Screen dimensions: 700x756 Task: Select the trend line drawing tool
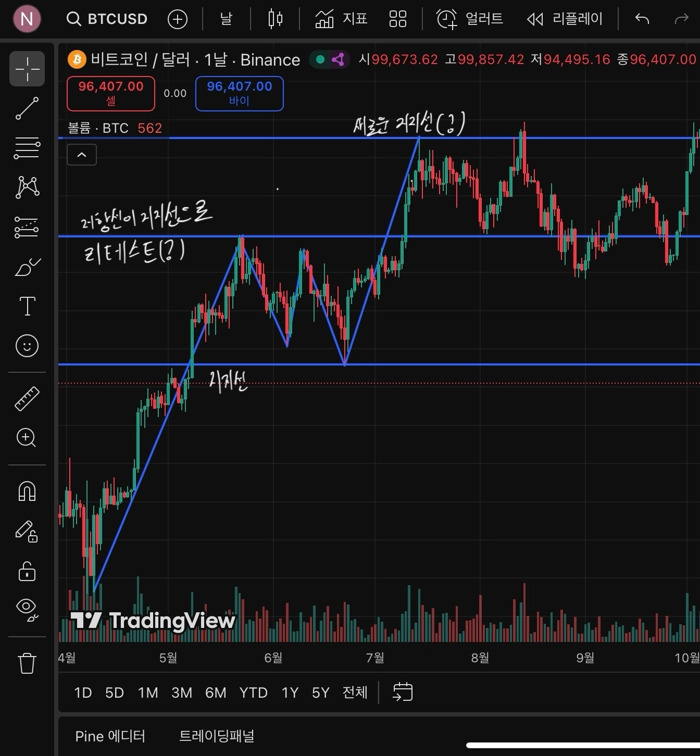click(27, 108)
